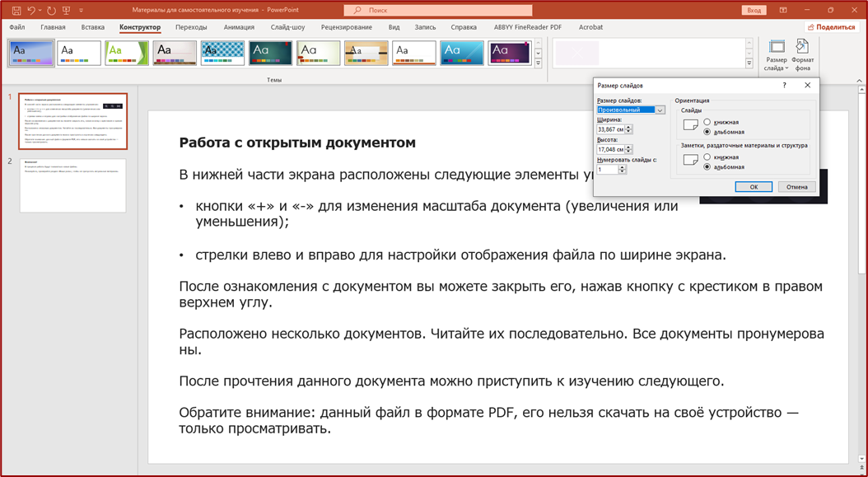
Task: Click the Redo icon in title bar
Action: tap(51, 11)
